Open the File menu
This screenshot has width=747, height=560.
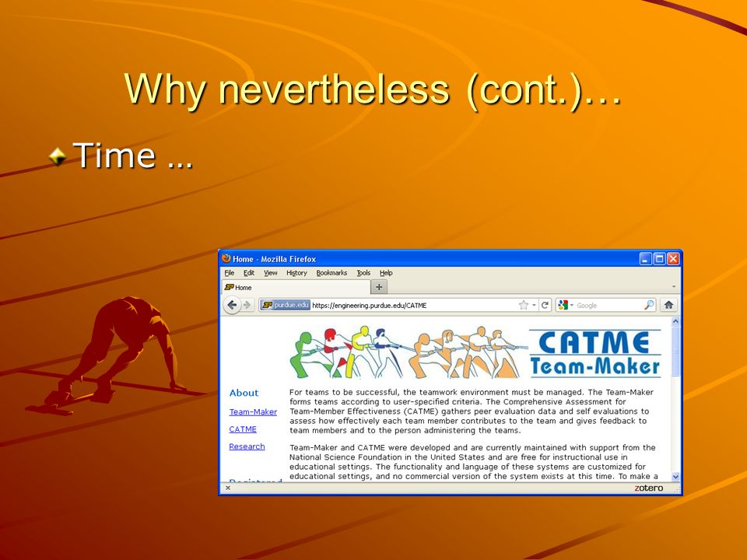tap(229, 273)
